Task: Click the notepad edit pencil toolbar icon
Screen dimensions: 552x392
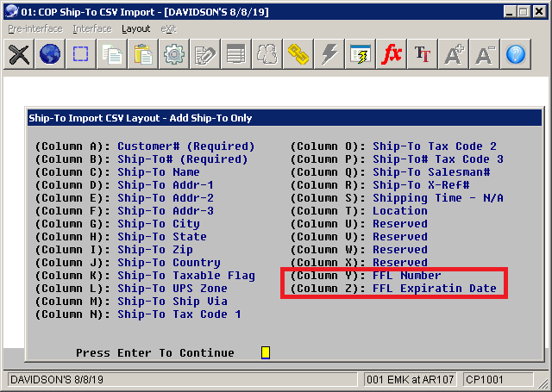Action: (205, 54)
